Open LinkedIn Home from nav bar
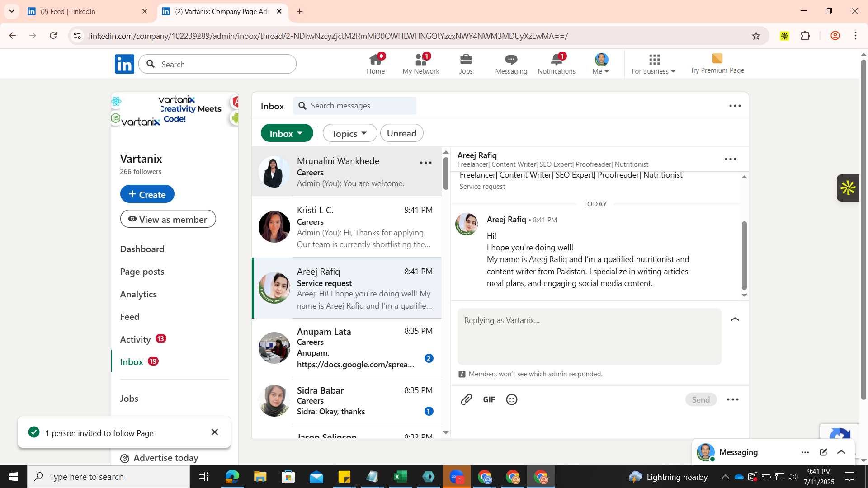Screen dimensions: 868x488 coord(376,64)
